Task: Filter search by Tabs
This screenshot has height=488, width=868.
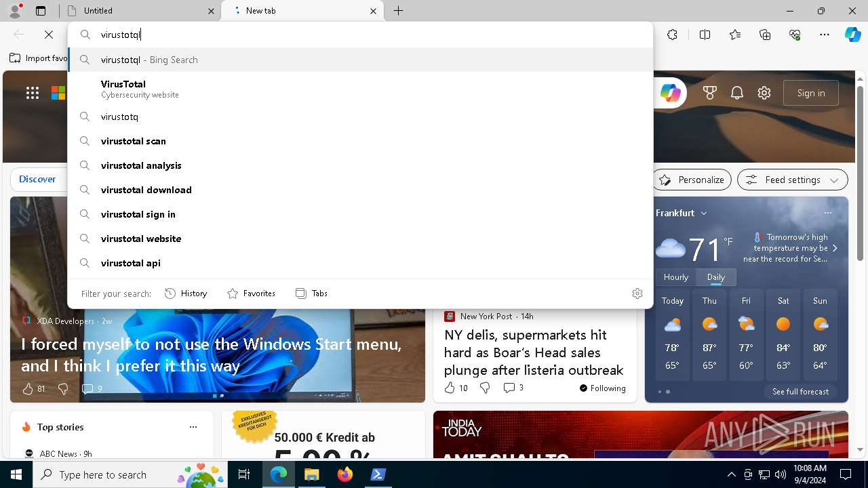Action: point(311,293)
